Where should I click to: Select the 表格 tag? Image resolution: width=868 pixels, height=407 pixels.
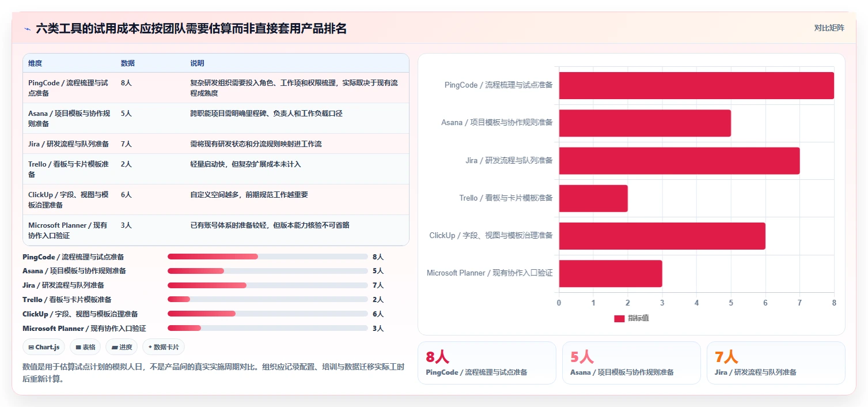pyautogui.click(x=85, y=347)
